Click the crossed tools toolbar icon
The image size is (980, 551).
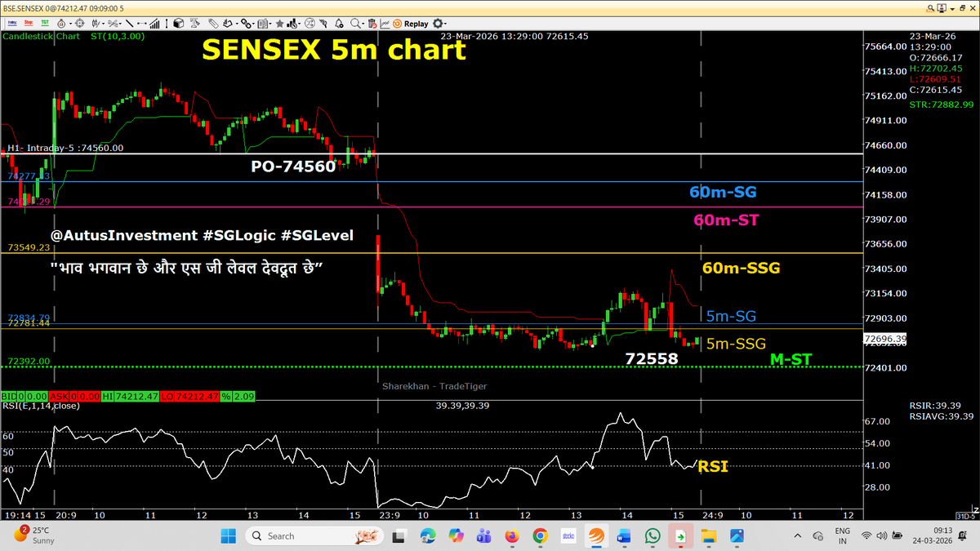[112, 24]
